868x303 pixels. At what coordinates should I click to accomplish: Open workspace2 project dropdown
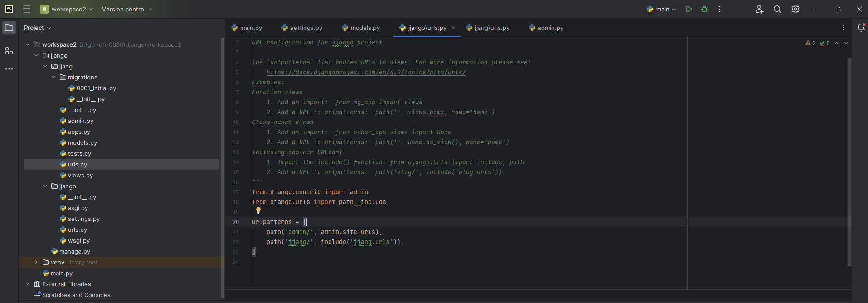(x=66, y=9)
